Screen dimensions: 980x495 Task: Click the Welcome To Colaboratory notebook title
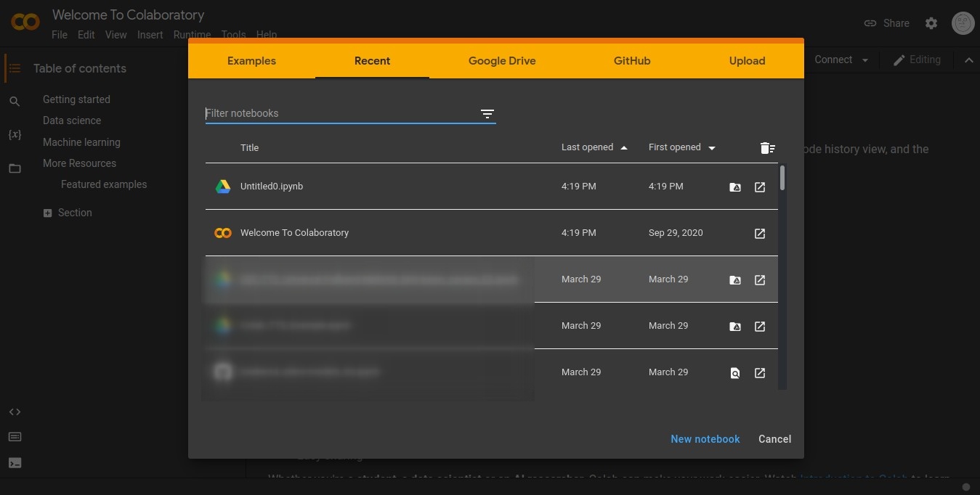[x=294, y=233]
